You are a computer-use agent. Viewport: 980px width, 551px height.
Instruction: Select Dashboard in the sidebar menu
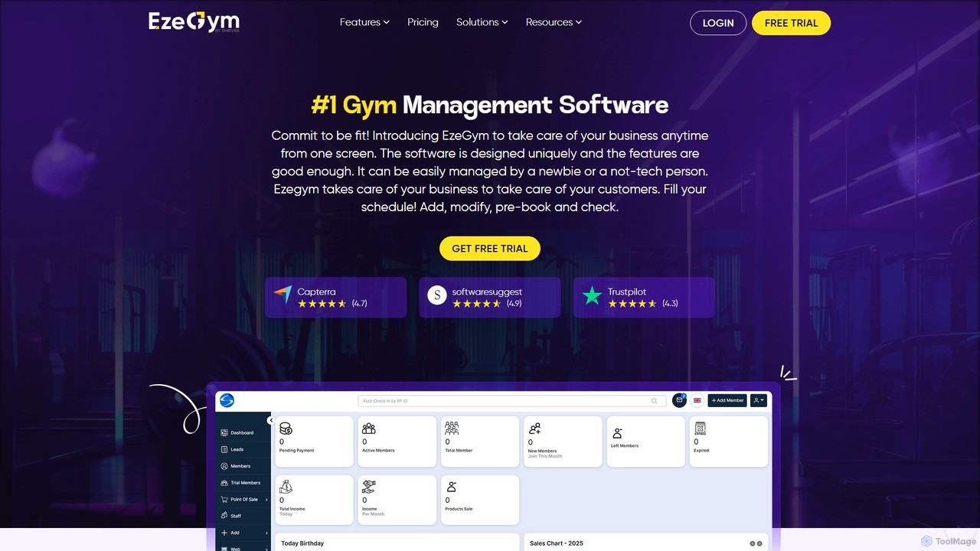coord(240,432)
